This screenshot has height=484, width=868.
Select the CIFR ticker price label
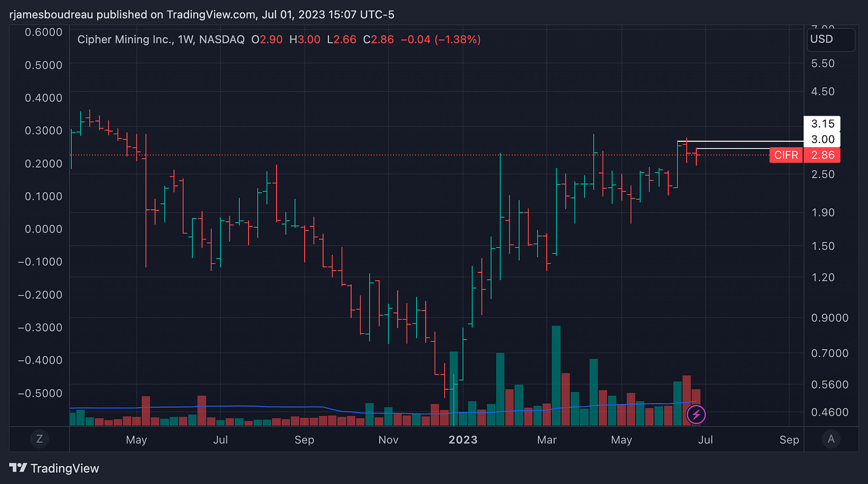pyautogui.click(x=786, y=155)
